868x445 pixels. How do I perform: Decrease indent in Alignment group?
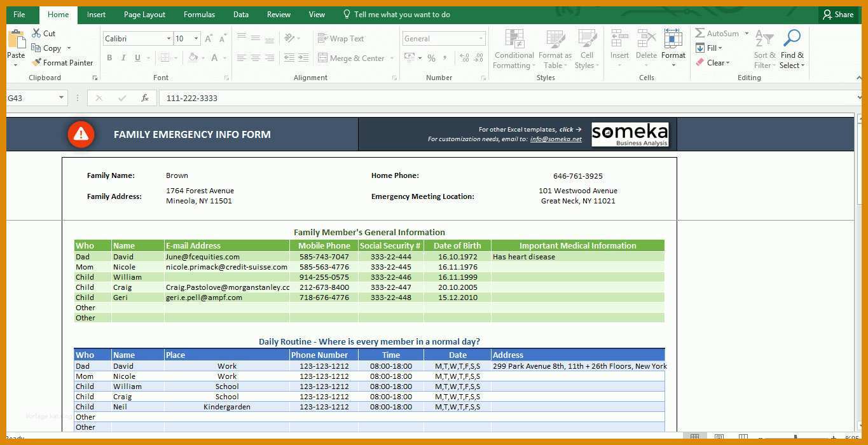(289, 58)
